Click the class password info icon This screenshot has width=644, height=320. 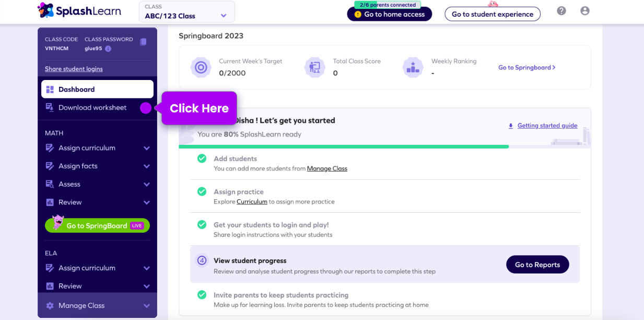click(x=108, y=49)
